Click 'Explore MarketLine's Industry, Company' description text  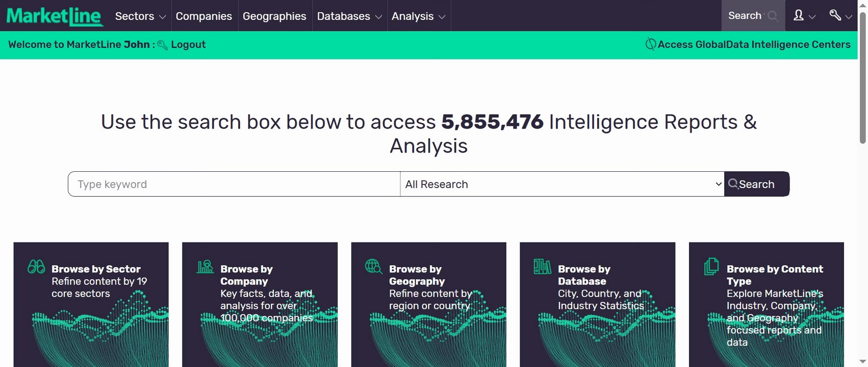coord(775,318)
